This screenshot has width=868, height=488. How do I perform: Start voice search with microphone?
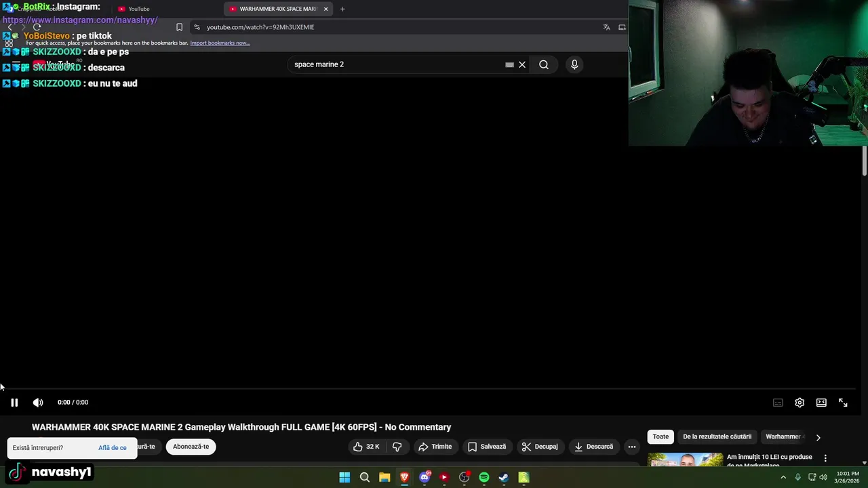(574, 64)
